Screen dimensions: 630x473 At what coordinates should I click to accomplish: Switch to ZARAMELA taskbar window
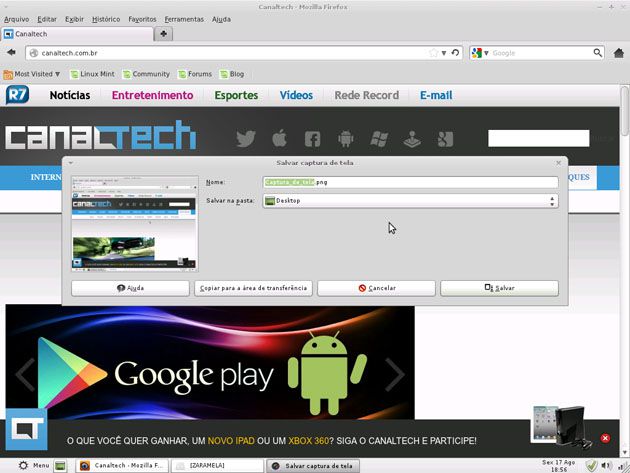pos(217,466)
